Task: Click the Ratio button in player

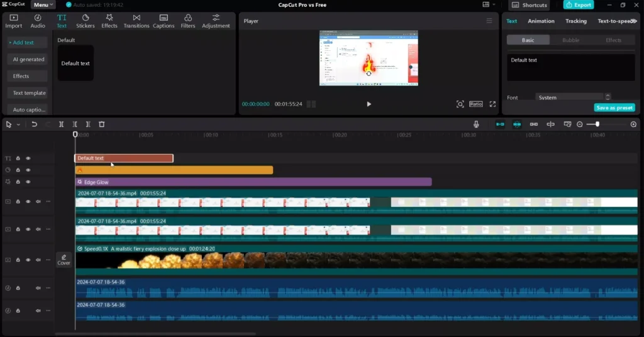Action: click(x=475, y=104)
